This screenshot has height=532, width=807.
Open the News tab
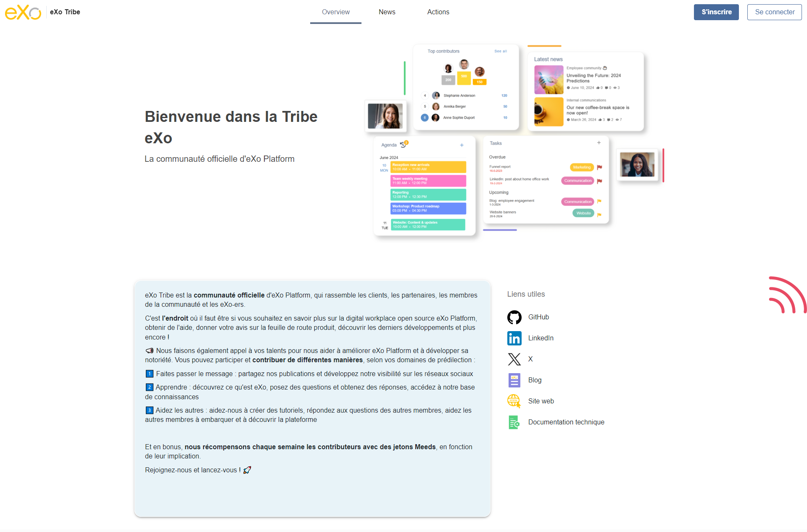pyautogui.click(x=387, y=12)
